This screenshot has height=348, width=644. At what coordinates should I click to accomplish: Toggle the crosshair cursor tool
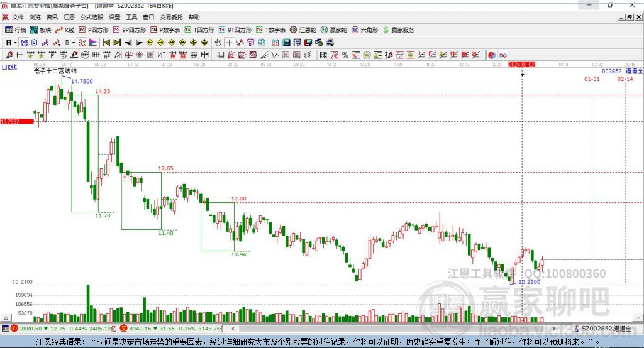229,43
